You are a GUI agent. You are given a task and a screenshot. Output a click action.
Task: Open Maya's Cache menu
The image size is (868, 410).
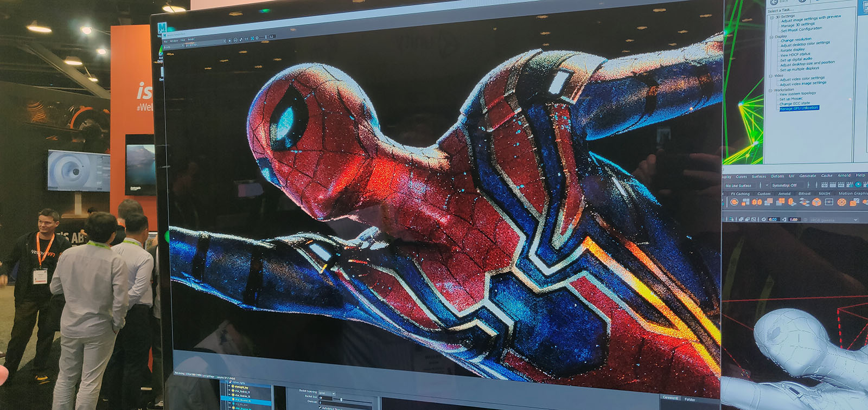coord(827,176)
